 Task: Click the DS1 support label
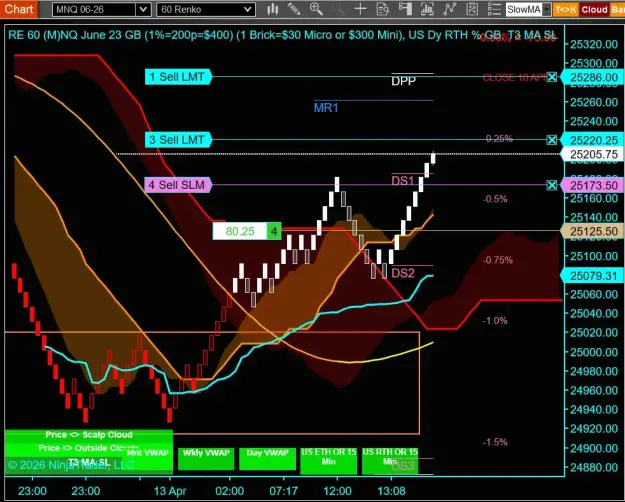(x=403, y=181)
